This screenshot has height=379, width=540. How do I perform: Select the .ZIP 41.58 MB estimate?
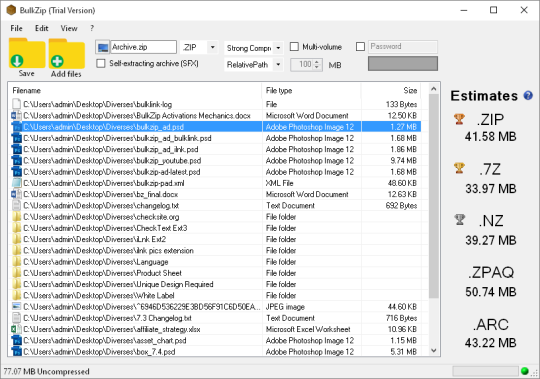[490, 128]
